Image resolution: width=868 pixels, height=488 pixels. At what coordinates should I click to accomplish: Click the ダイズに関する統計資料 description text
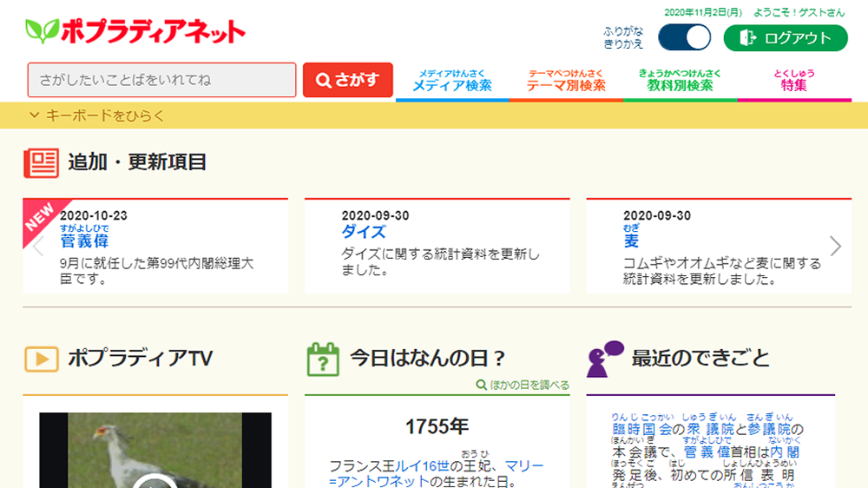click(440, 261)
